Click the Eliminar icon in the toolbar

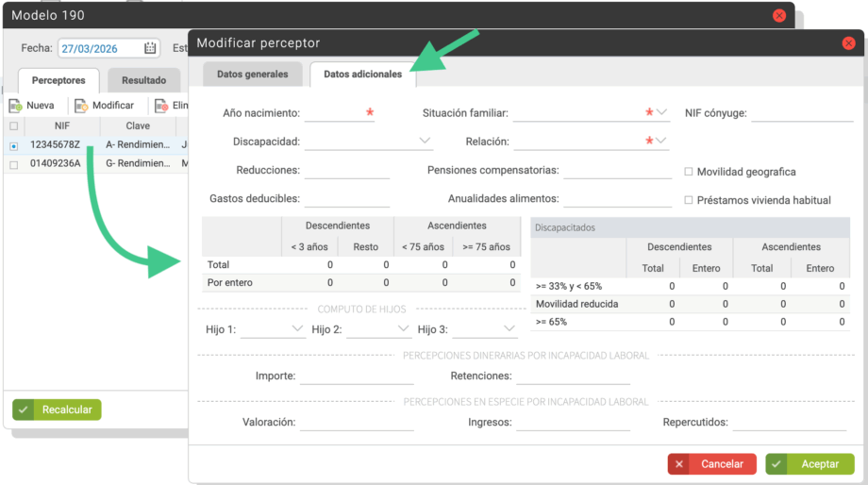tap(162, 106)
